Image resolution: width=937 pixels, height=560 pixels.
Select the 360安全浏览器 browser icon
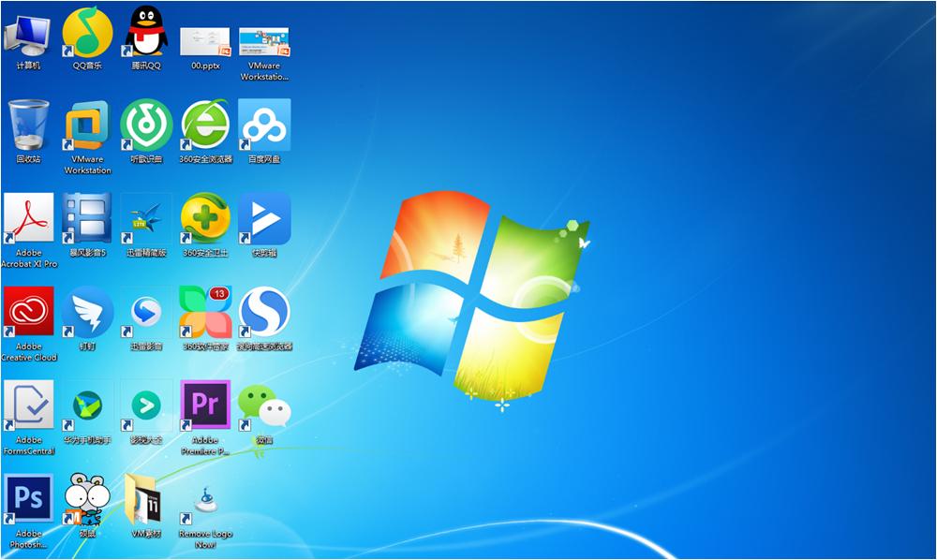(x=205, y=125)
